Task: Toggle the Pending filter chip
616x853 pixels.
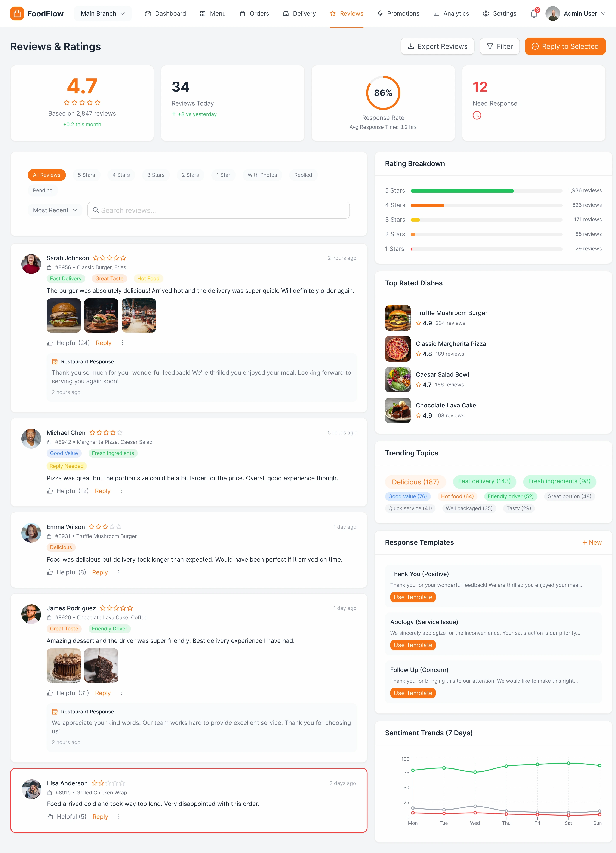Action: 43,190
